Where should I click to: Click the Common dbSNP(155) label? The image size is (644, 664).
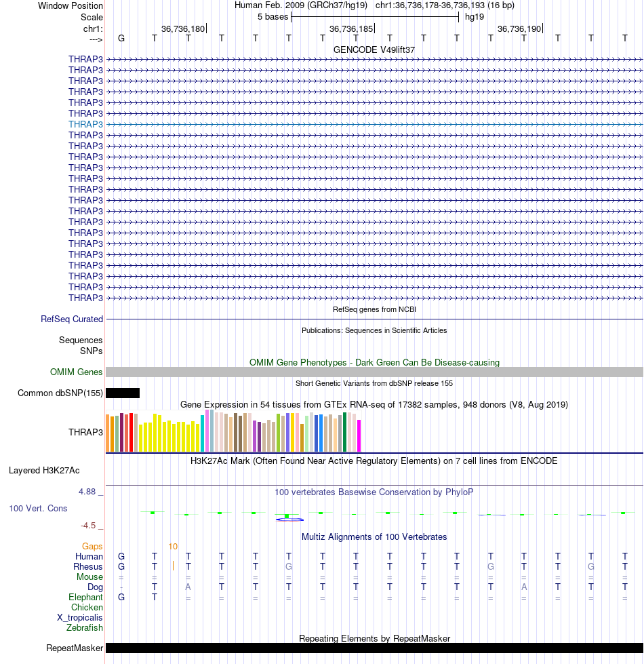(60, 393)
